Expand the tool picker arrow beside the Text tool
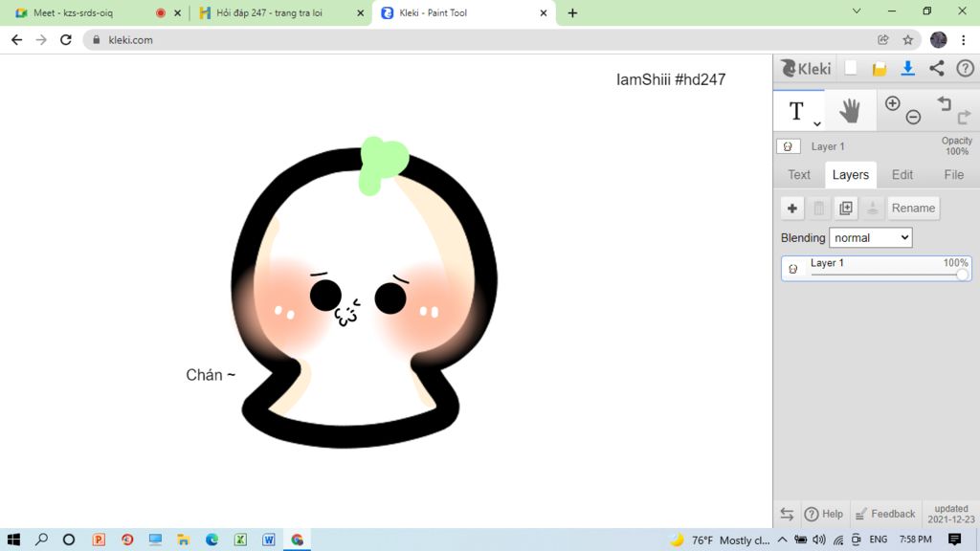Screen dimensions: 980x551 tap(817, 123)
